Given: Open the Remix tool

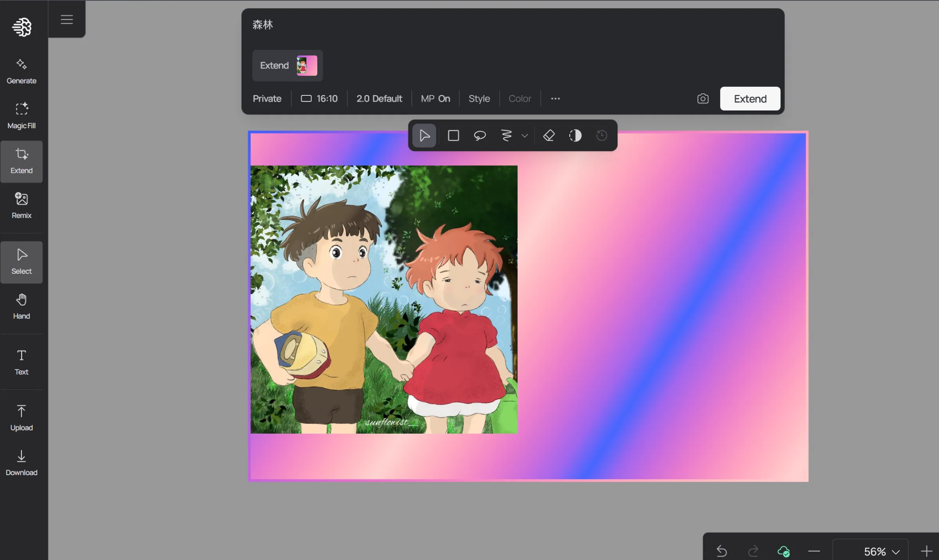Looking at the screenshot, I should pos(22,206).
